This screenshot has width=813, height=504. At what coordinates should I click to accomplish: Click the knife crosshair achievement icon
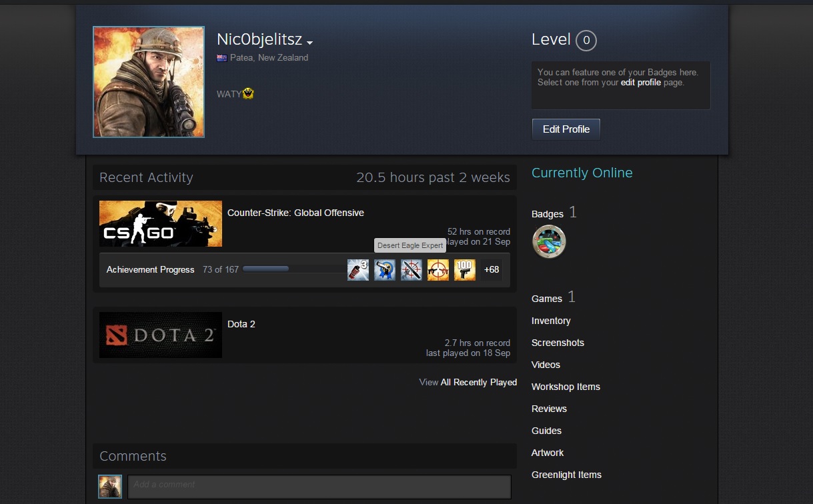412,270
